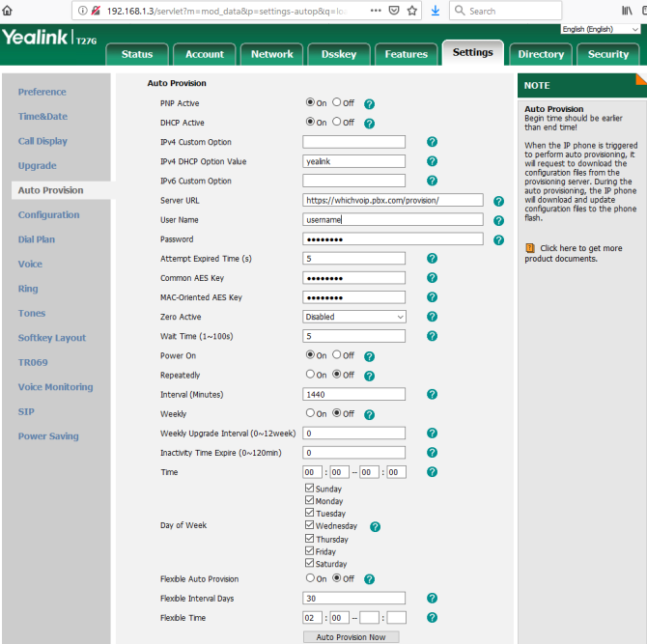Screen dimensions: 647x644
Task: Click help icon next to PNP Active
Action: click(369, 104)
